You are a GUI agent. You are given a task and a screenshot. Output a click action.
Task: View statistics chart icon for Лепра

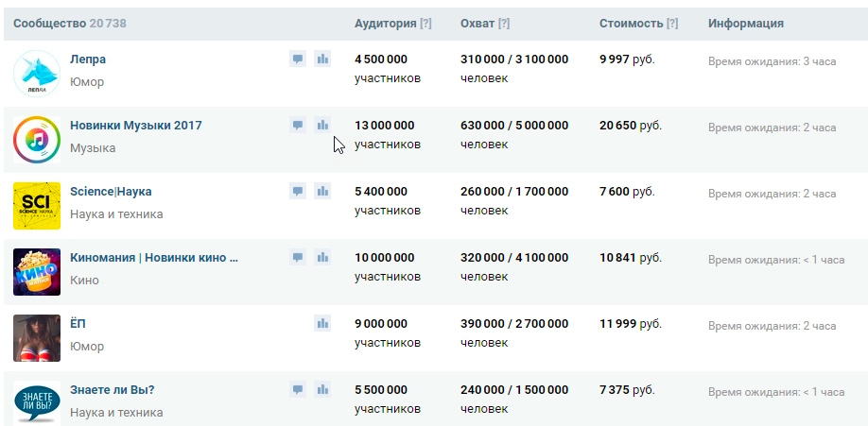[322, 59]
